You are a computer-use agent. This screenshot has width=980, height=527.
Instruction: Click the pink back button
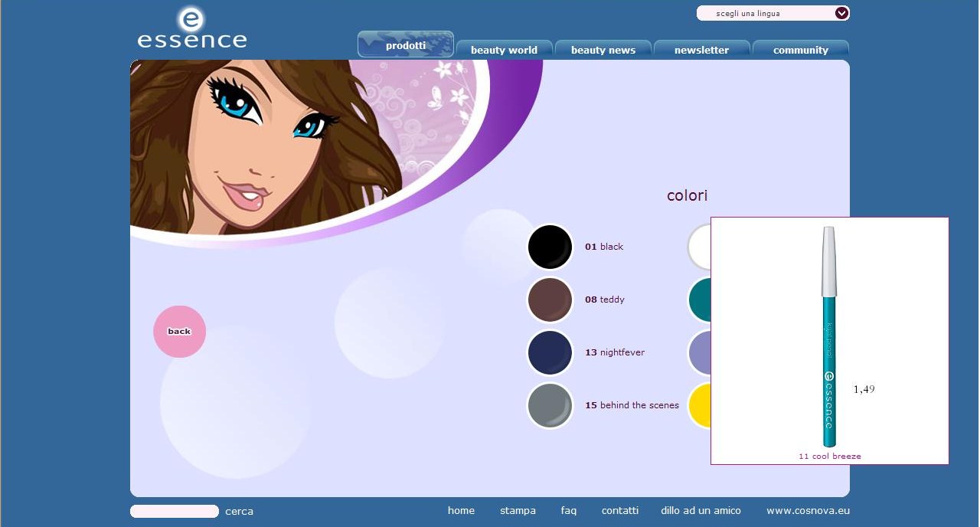(x=179, y=332)
